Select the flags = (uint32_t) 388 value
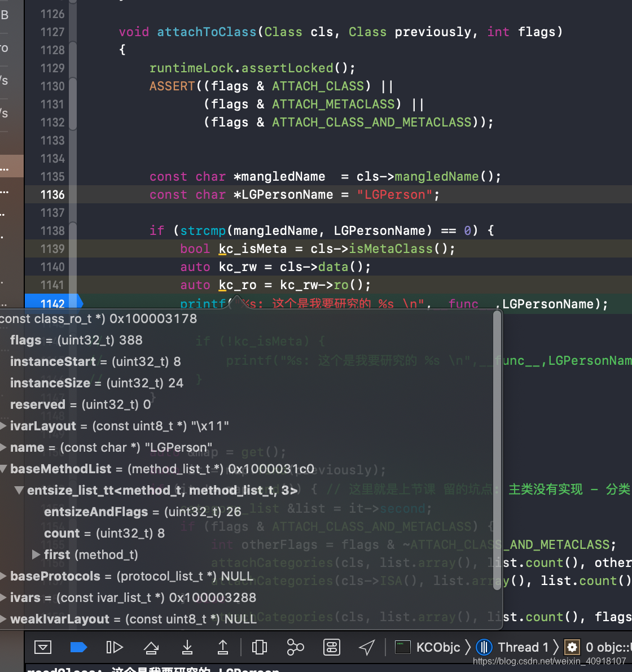The image size is (632, 672). [76, 341]
